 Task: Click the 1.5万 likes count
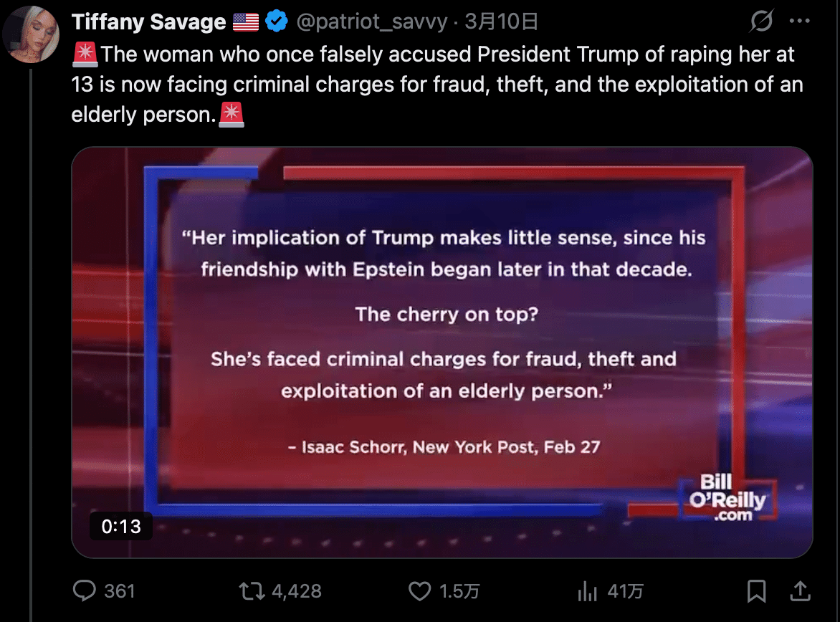click(459, 591)
